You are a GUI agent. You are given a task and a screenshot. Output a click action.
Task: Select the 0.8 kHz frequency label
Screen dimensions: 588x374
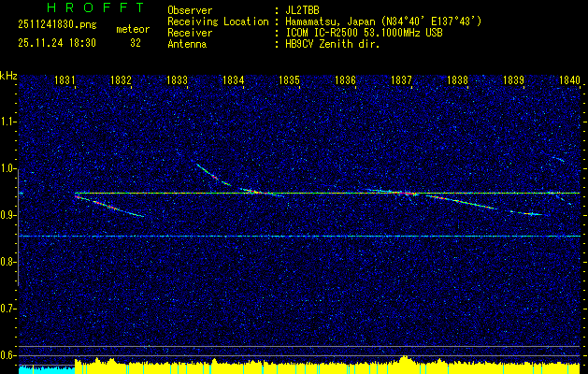(x=8, y=262)
